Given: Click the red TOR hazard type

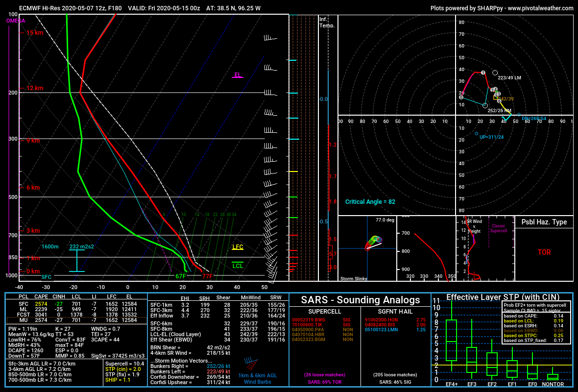Looking at the screenshot, I should [544, 253].
